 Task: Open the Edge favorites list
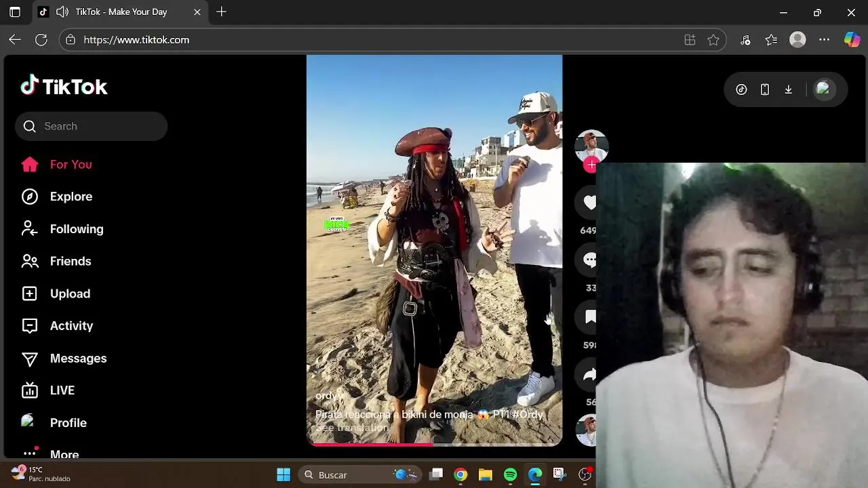coord(772,40)
